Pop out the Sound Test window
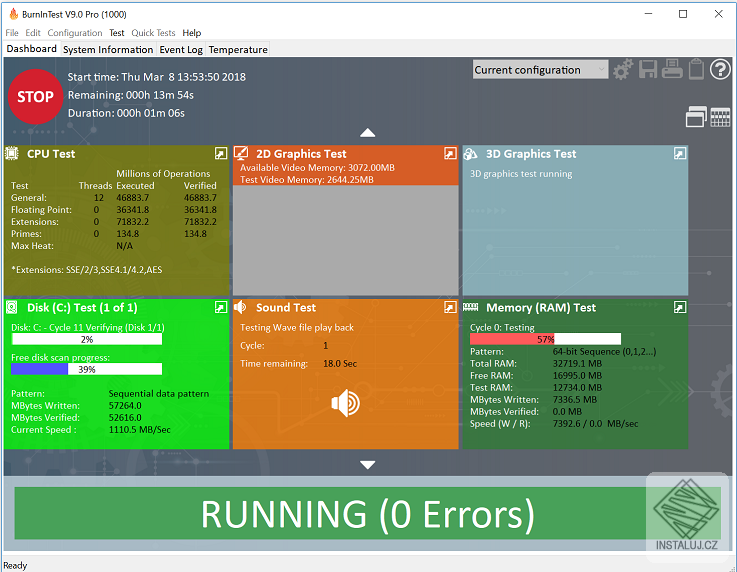The height and width of the screenshot is (572, 737). pos(450,307)
